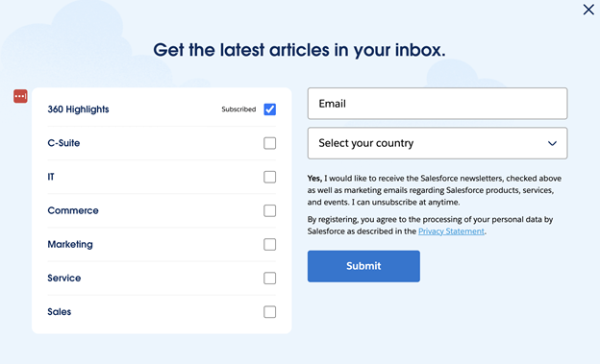Focus the Email input field
The width and height of the screenshot is (600, 364).
(437, 104)
